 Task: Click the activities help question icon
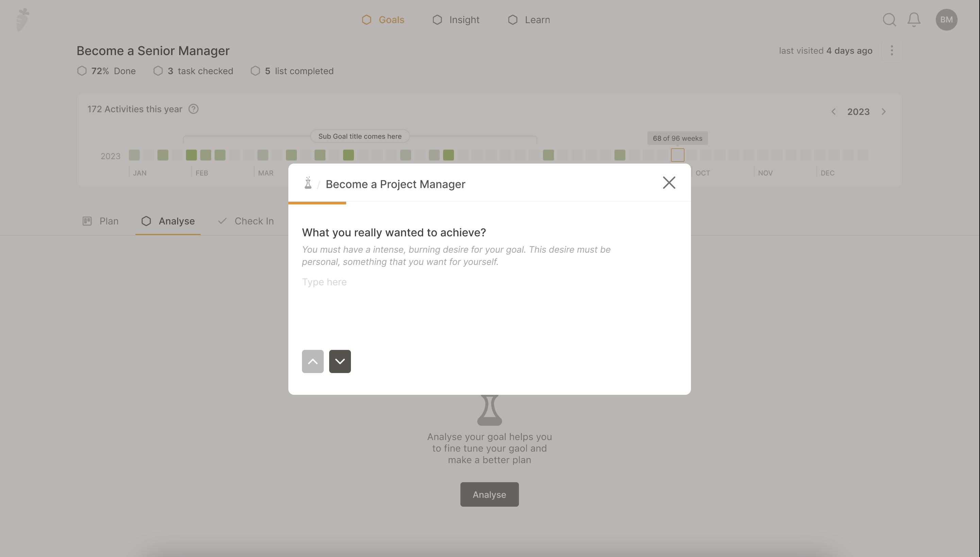[x=193, y=109]
